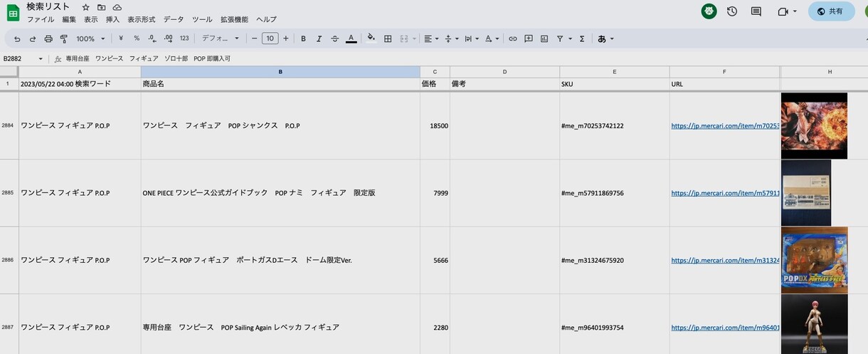868x354 pixels.
Task: Click the insert comment icon
Action: pos(529,38)
